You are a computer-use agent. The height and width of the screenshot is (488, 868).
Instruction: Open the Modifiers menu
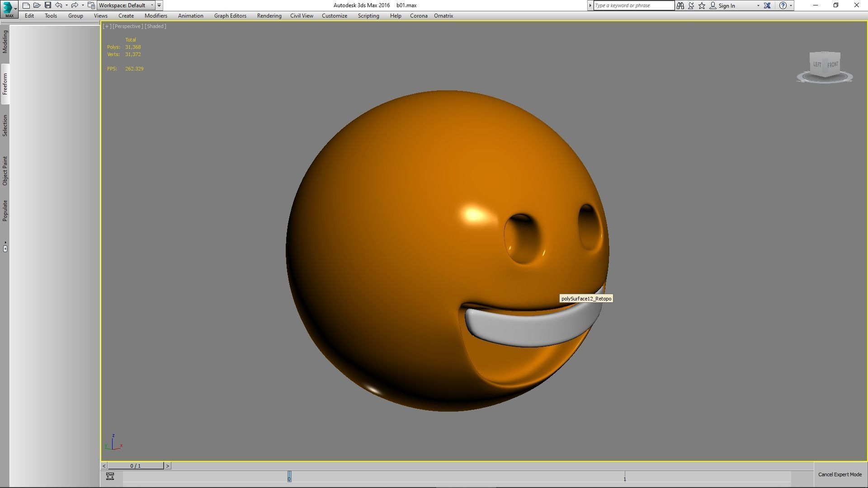click(156, 16)
